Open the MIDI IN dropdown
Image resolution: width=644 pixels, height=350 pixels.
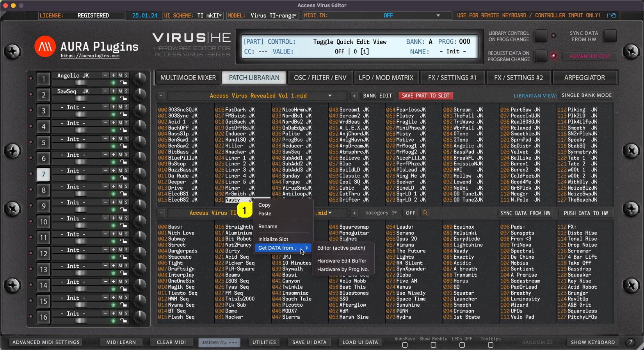tap(438, 16)
